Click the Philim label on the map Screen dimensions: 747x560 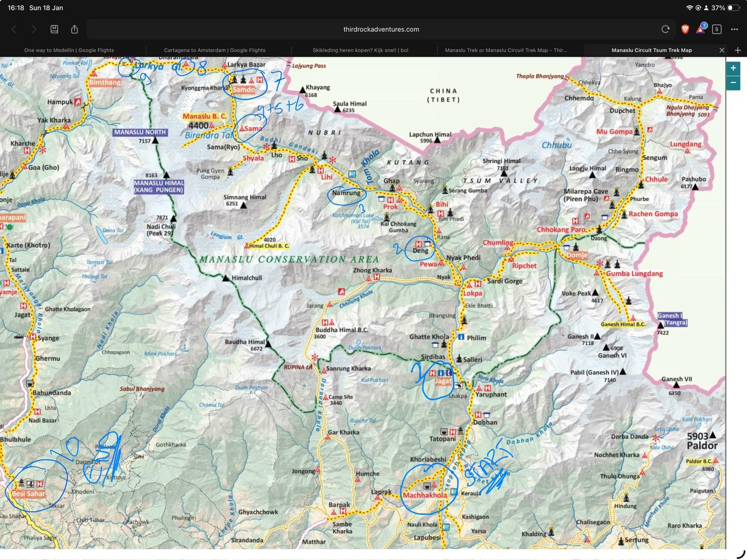(x=476, y=338)
